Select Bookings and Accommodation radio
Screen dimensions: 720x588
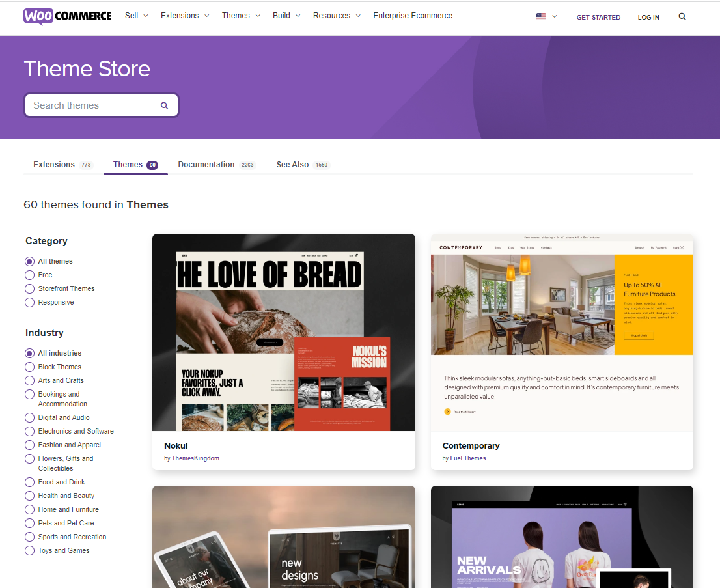pos(29,395)
